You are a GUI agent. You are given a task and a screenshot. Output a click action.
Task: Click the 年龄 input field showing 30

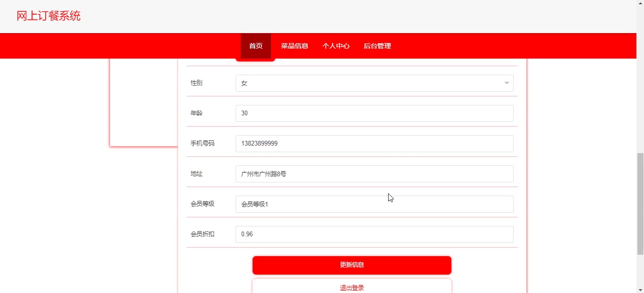[374, 113]
